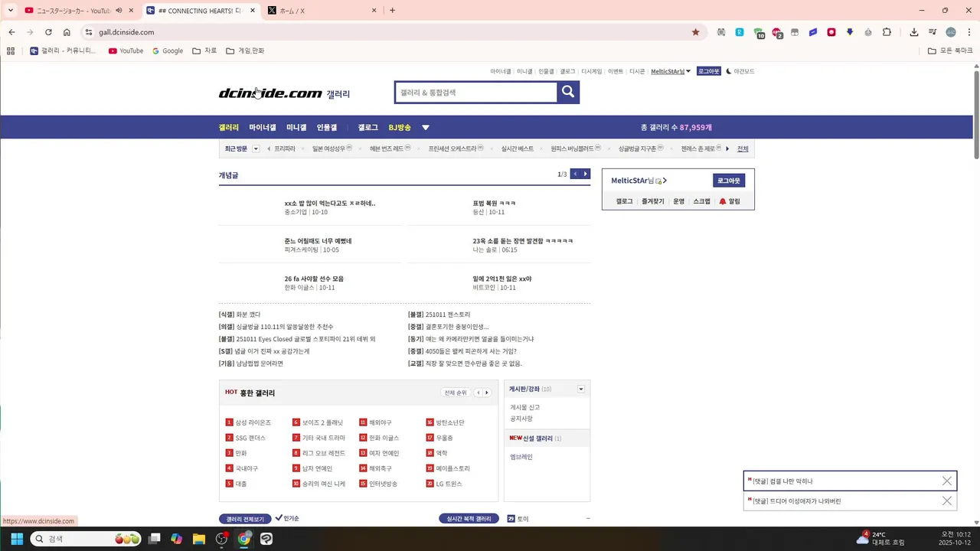Click the 갤러리 전체보기 button
The width and height of the screenshot is (980, 551).
pos(245,519)
